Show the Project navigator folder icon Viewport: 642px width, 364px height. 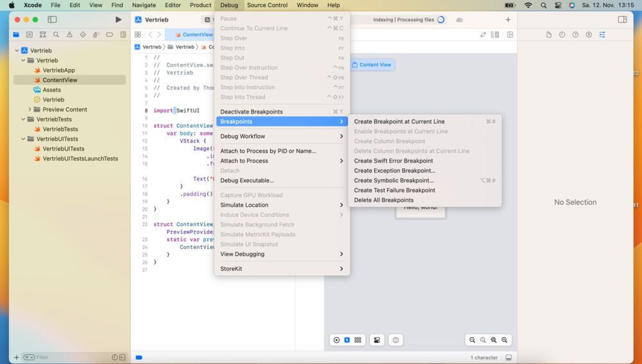pos(16,35)
